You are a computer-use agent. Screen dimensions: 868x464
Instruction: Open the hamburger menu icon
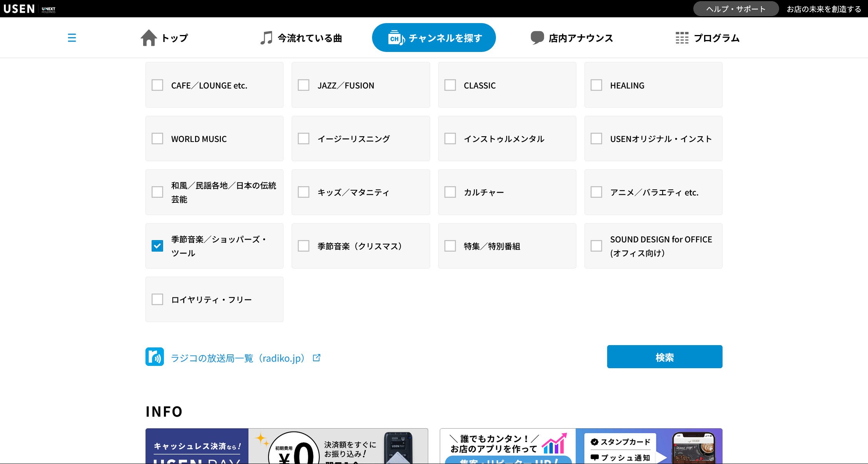[72, 38]
